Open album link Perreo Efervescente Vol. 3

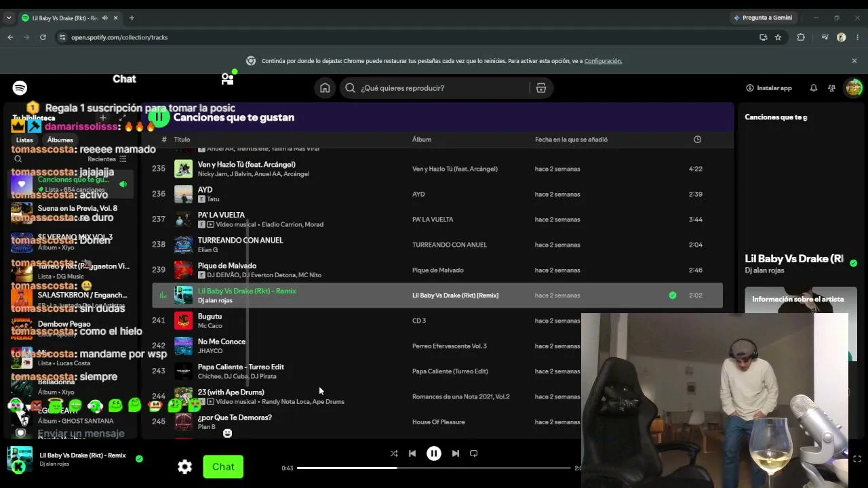(x=450, y=346)
